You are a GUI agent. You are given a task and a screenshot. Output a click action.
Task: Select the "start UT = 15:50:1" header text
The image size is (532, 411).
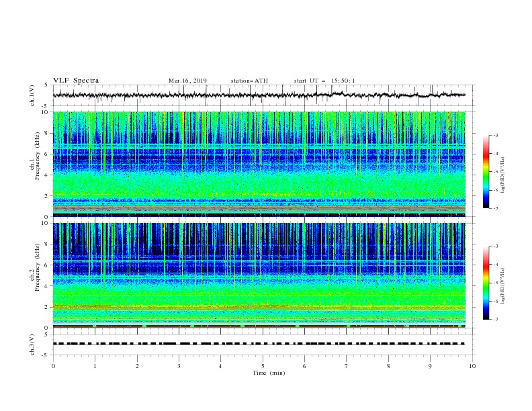point(324,81)
